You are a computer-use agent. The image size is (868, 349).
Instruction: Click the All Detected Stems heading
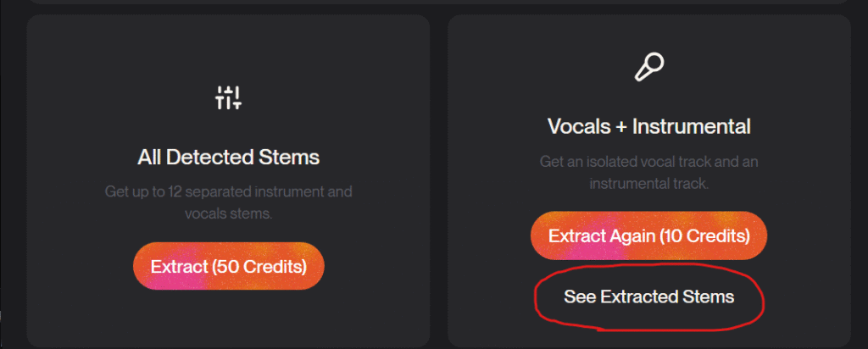coord(228,157)
